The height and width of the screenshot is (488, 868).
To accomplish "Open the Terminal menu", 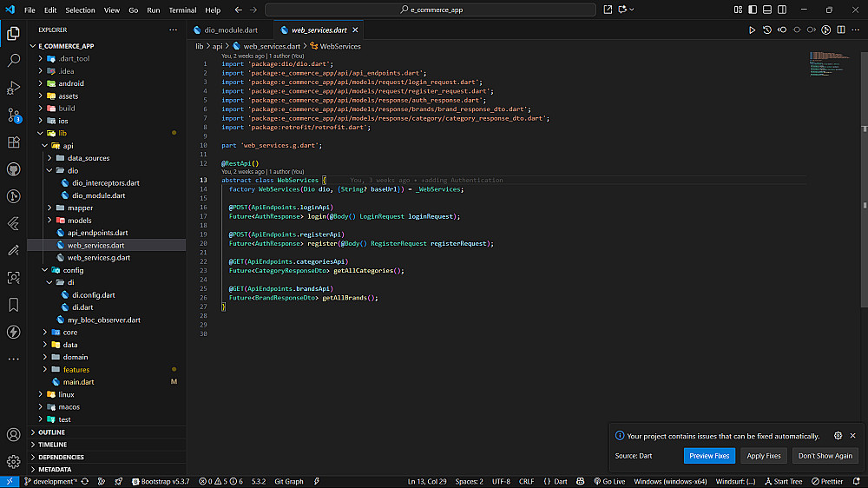I will (182, 10).
